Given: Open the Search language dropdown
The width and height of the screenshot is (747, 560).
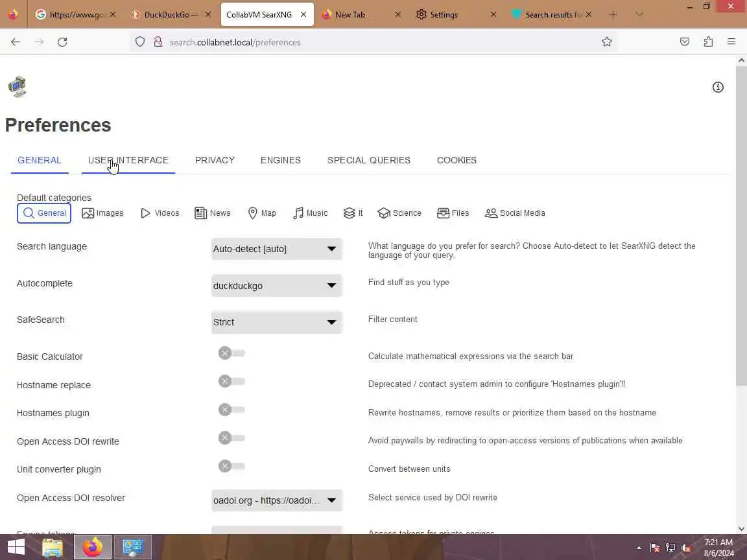Looking at the screenshot, I should pos(277,249).
